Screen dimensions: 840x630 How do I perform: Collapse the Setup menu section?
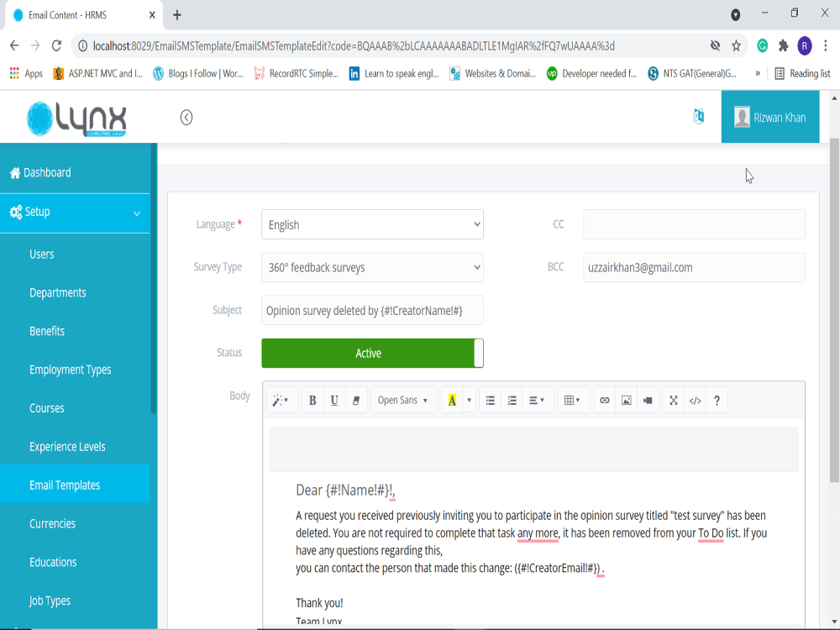pos(75,213)
